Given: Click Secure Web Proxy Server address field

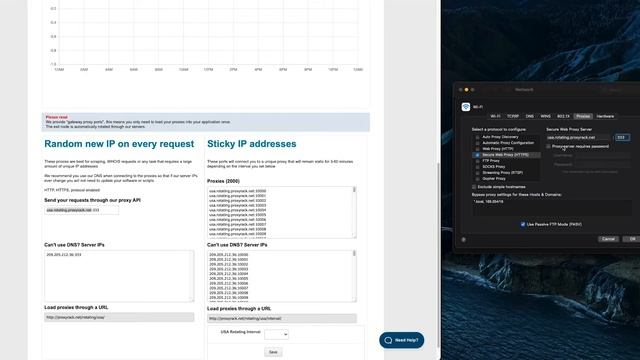Looking at the screenshot, I should (x=578, y=138).
